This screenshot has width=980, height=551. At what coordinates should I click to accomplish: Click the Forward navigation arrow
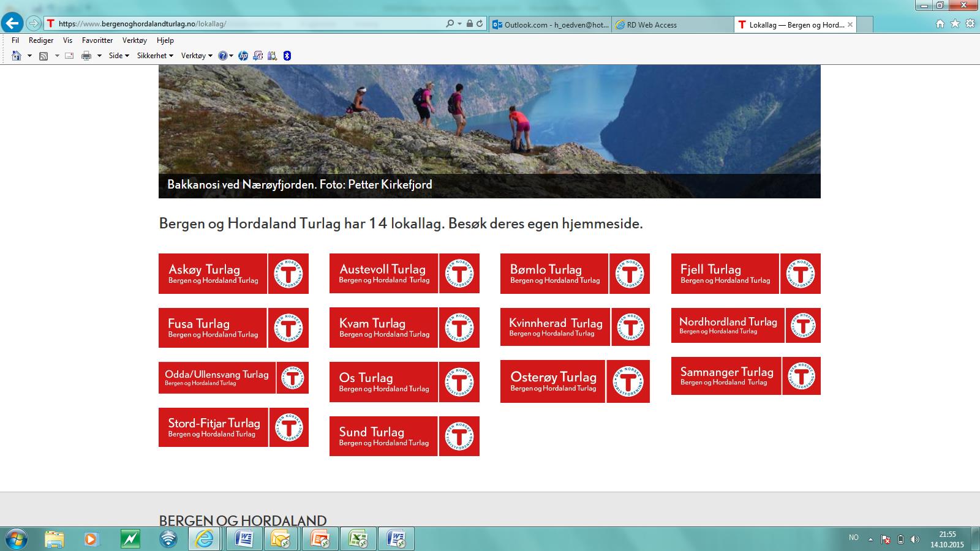(x=33, y=24)
